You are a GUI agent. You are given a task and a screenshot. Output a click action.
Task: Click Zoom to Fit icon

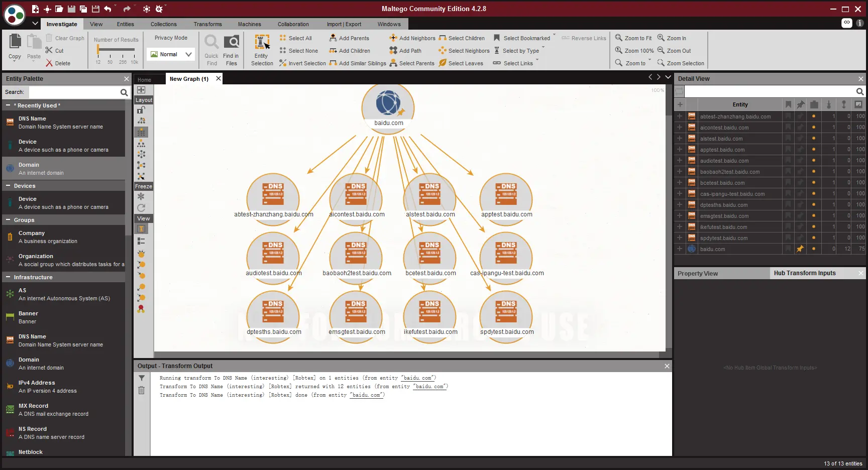(x=619, y=38)
